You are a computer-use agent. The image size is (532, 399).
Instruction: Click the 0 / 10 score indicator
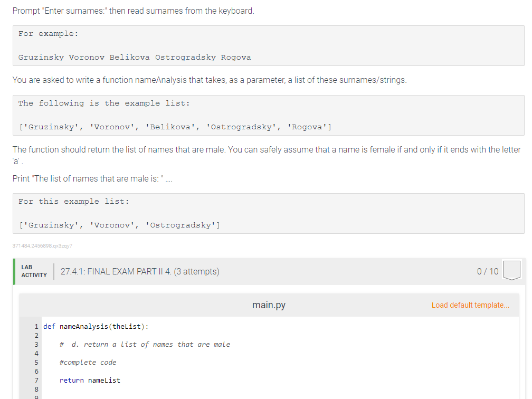[x=488, y=271]
